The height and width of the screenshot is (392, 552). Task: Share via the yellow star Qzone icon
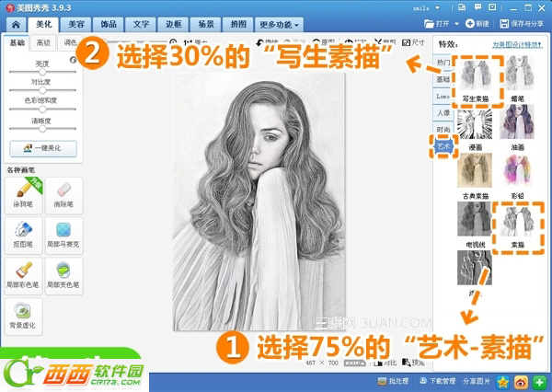[x=502, y=382]
